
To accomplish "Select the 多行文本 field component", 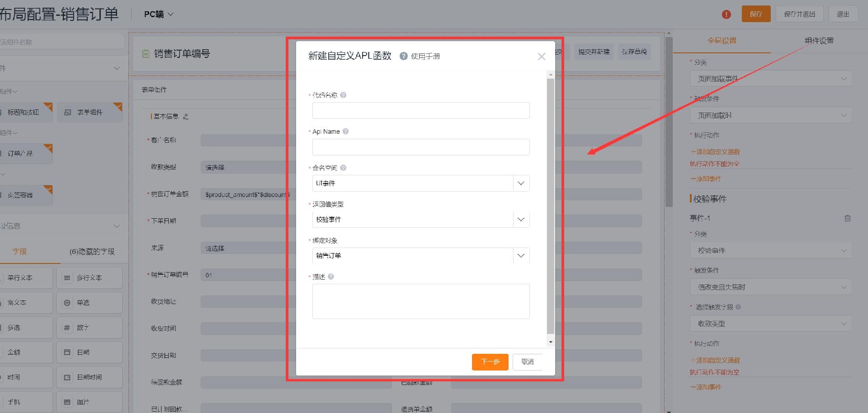I will tap(90, 278).
